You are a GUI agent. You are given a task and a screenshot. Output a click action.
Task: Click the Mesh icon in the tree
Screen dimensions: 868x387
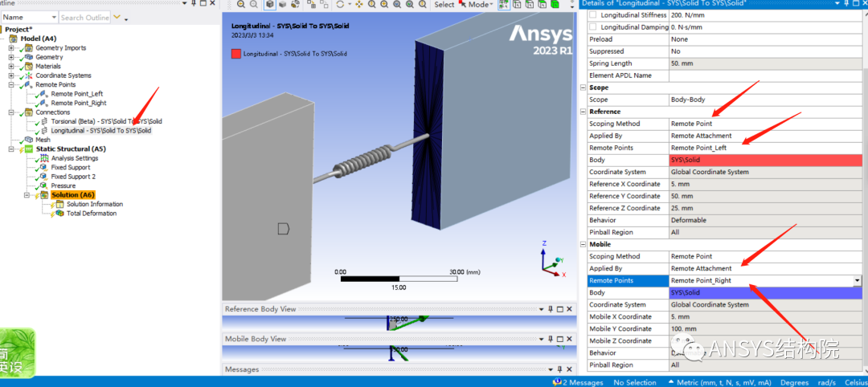29,140
